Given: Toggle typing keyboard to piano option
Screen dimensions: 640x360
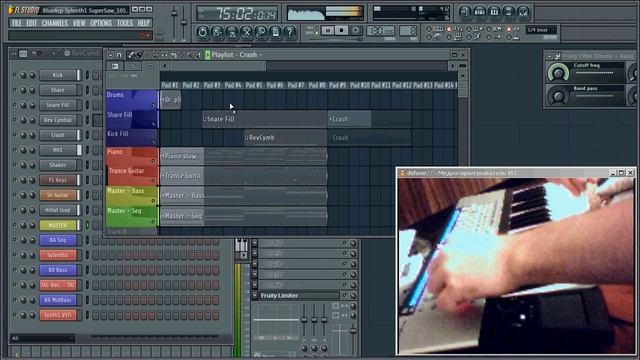Looking at the screenshot, I should point(429,29).
